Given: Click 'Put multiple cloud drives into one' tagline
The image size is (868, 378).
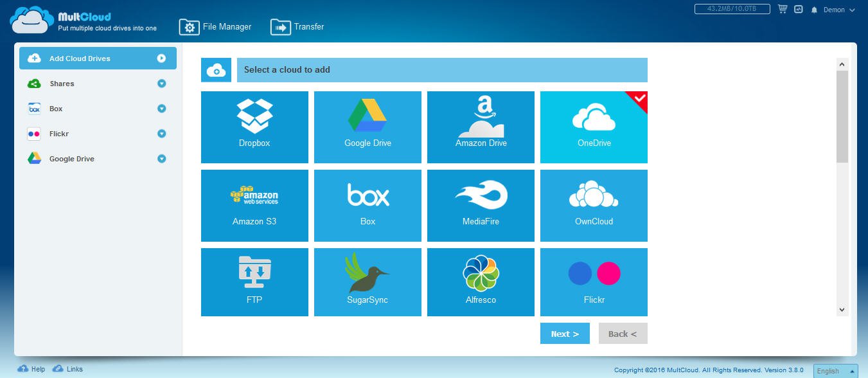Looking at the screenshot, I should point(107,28).
